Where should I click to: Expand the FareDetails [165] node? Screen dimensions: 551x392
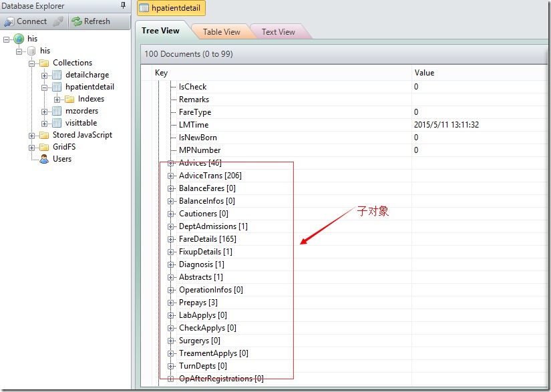click(x=171, y=239)
